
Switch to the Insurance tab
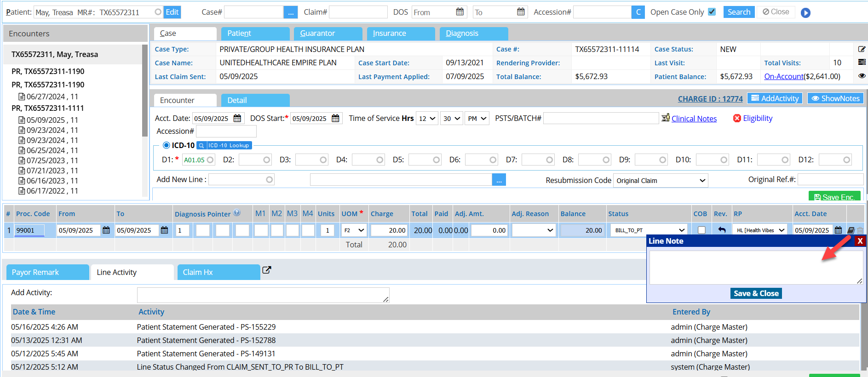tap(401, 34)
